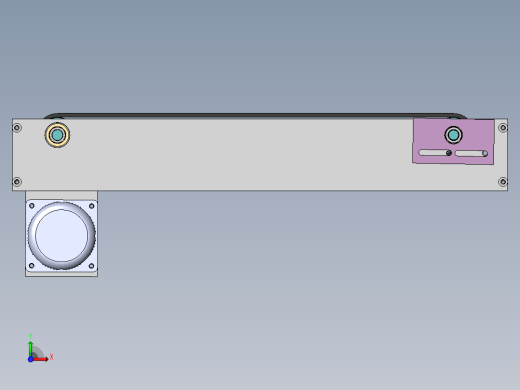The height and width of the screenshot is (390, 520).
Task: Click the top-right screw of the gray side plate
Action: click(x=503, y=128)
